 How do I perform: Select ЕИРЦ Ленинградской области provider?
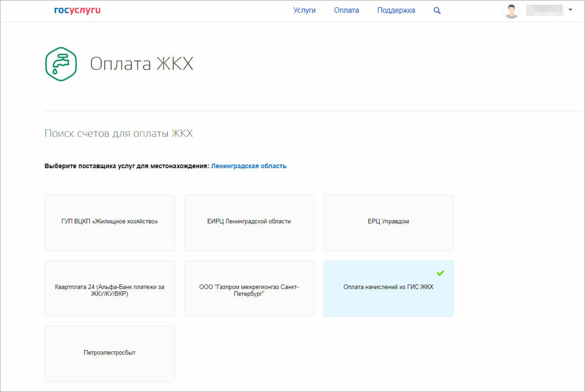249,223
